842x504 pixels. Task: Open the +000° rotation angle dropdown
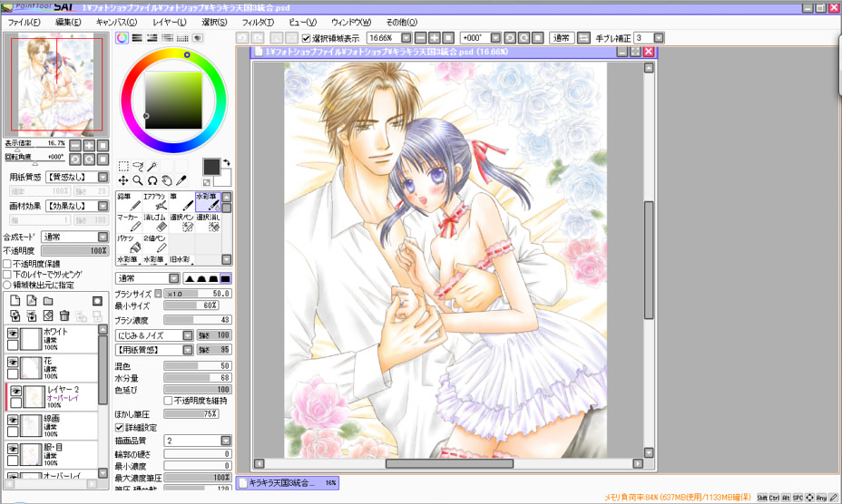point(495,38)
